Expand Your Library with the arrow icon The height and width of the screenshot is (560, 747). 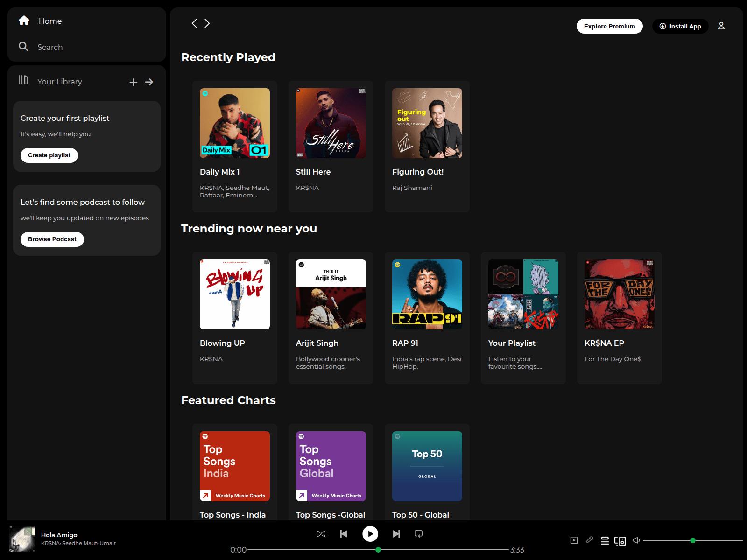click(x=149, y=82)
